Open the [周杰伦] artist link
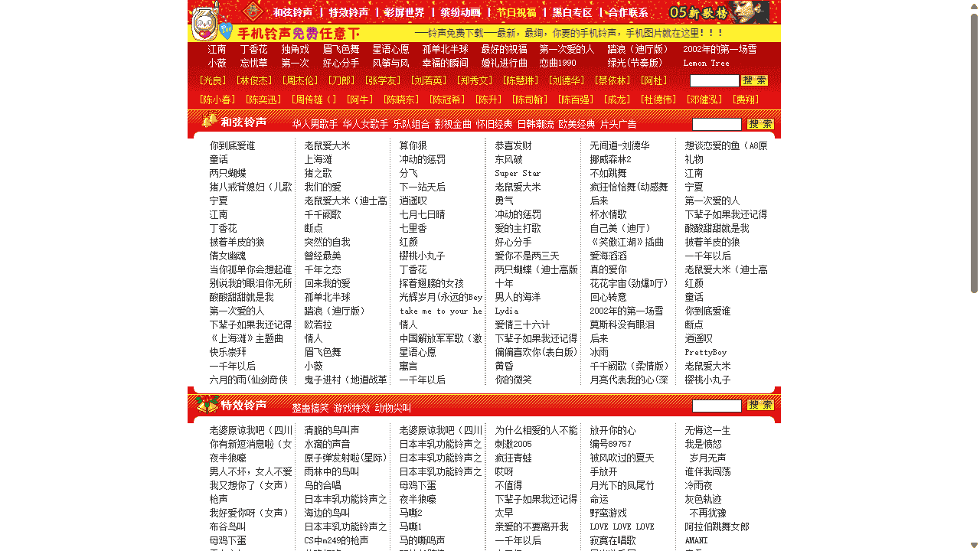980x551 pixels. [301, 80]
